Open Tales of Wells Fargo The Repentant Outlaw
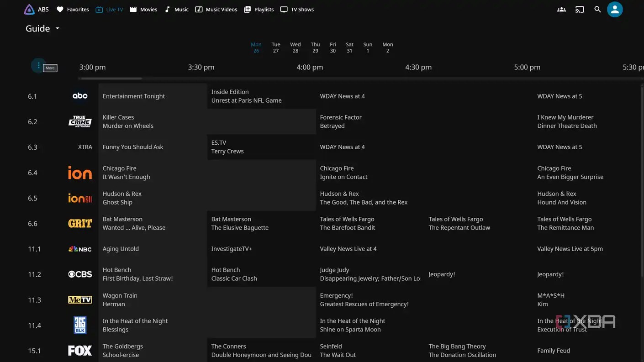The image size is (644, 362). [479, 224]
